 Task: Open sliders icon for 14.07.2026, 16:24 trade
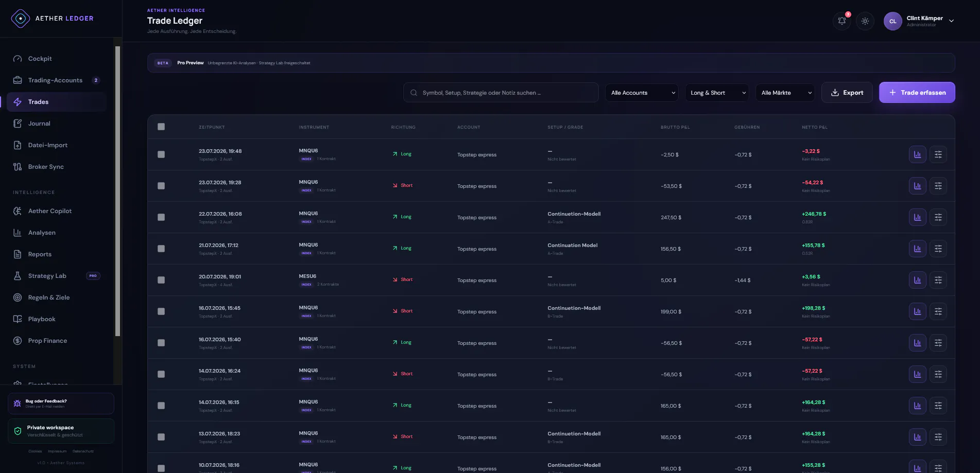938,374
